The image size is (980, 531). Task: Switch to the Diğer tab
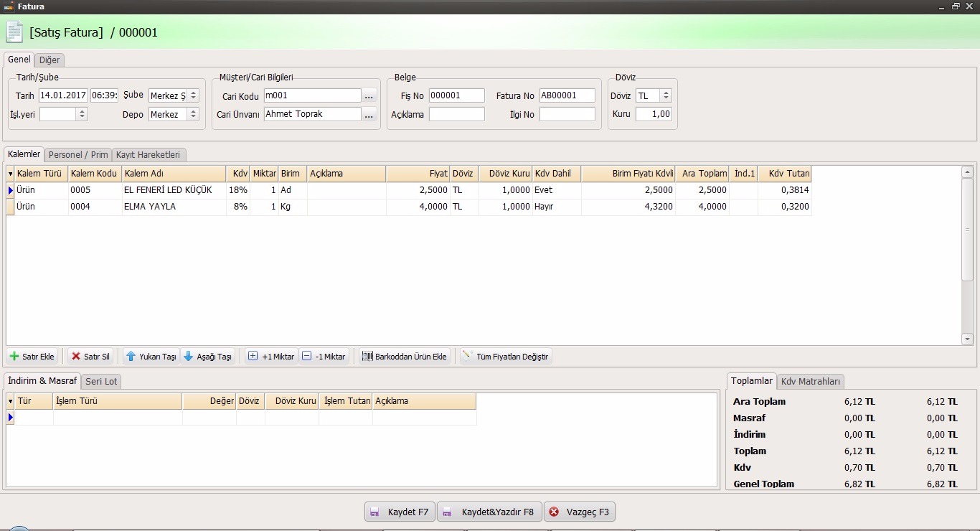coord(50,60)
